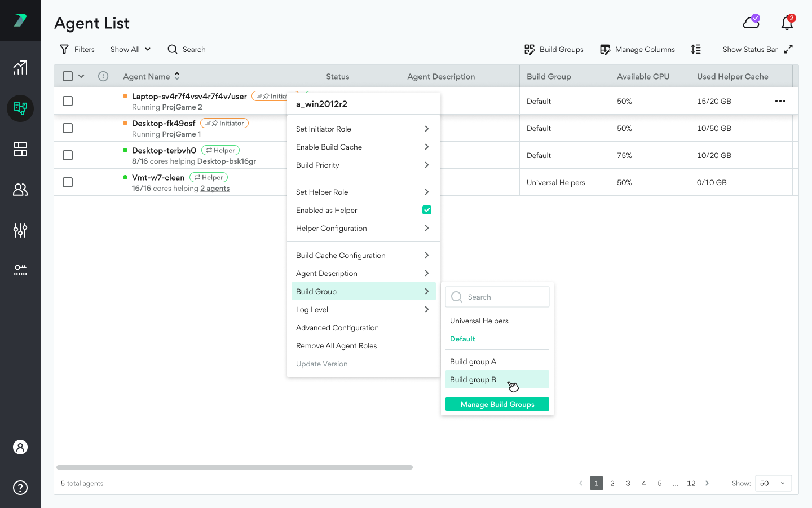Click the cloud status icon
This screenshot has height=508, width=812.
[x=751, y=23]
